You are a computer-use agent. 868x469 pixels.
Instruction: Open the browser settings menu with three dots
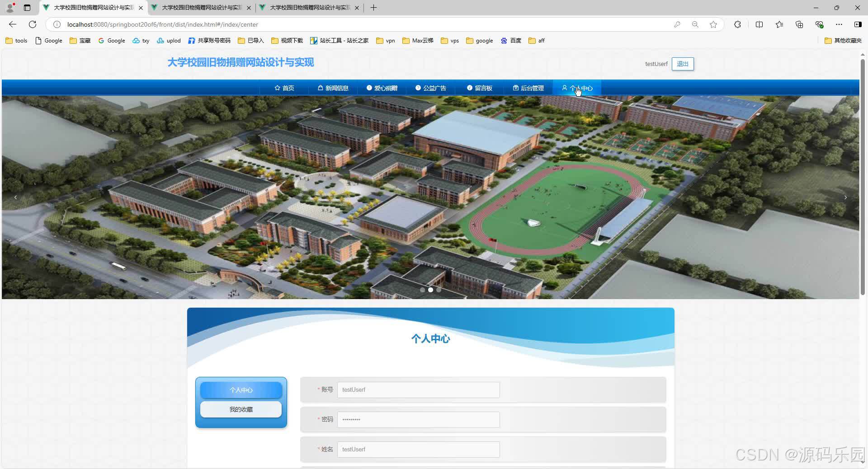point(839,24)
